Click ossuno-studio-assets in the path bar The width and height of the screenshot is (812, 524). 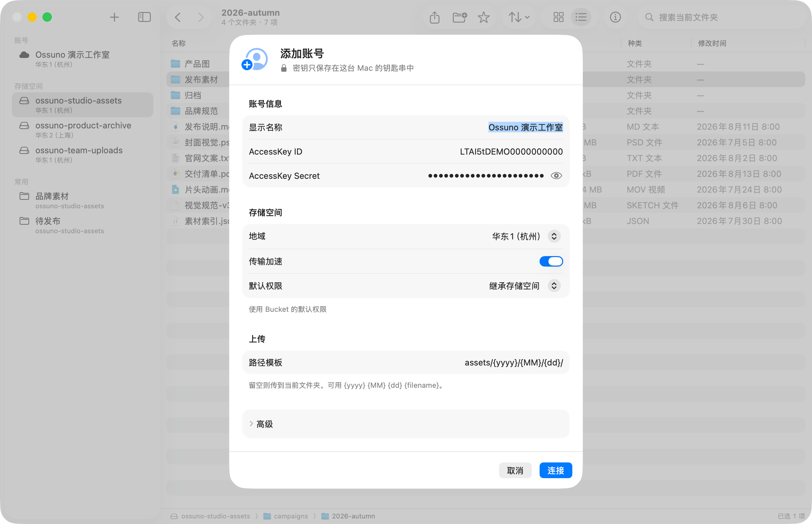pyautogui.click(x=210, y=516)
